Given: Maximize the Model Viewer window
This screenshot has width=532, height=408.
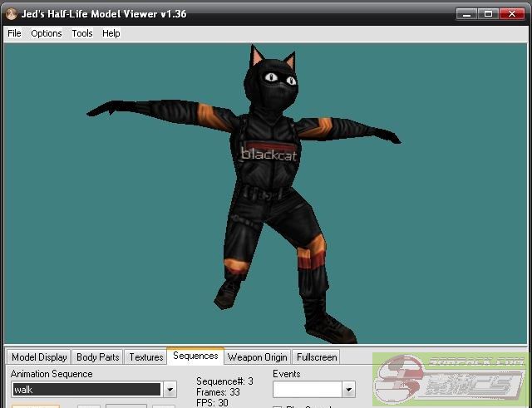Looking at the screenshot, I should pos(489,13).
